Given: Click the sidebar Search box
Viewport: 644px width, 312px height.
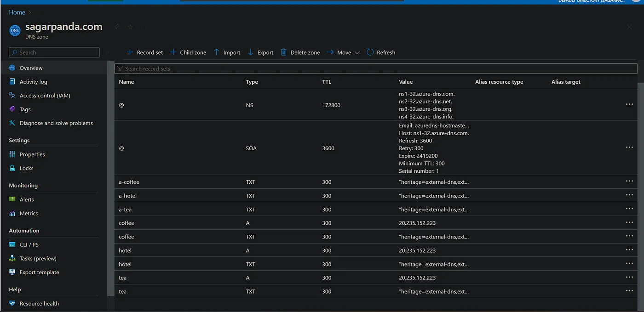Looking at the screenshot, I should point(54,52).
